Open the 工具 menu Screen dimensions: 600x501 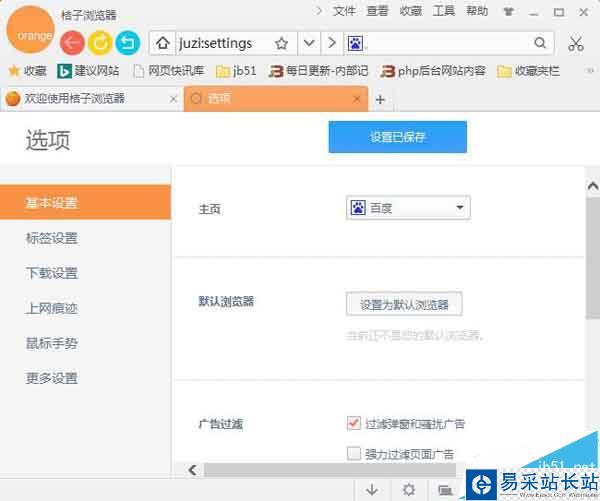[444, 11]
